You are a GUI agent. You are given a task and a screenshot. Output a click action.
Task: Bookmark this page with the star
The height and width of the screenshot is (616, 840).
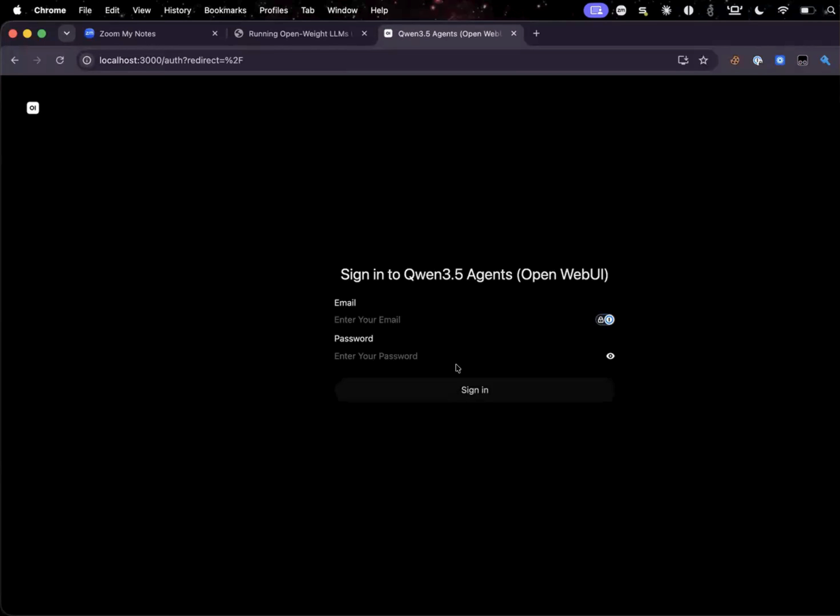(703, 60)
